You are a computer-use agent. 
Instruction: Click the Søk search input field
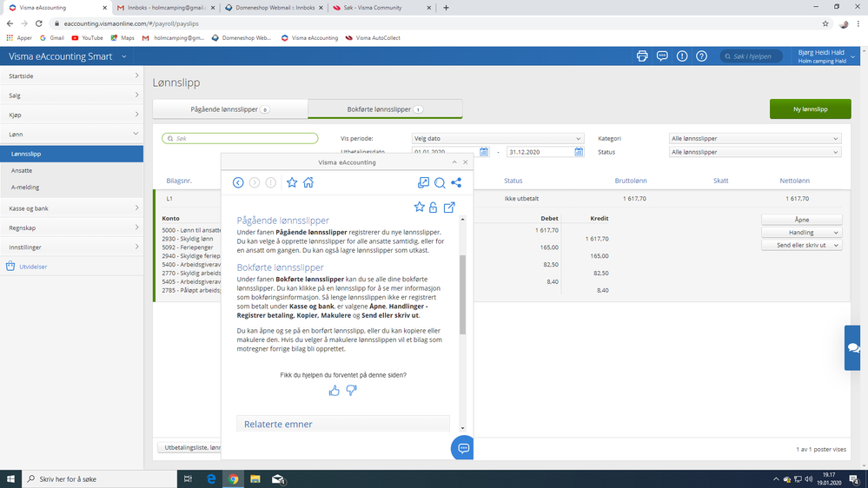click(241, 138)
